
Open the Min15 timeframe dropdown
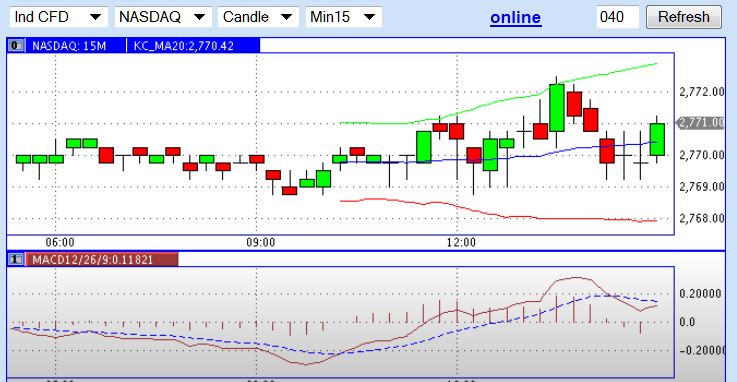click(x=344, y=17)
